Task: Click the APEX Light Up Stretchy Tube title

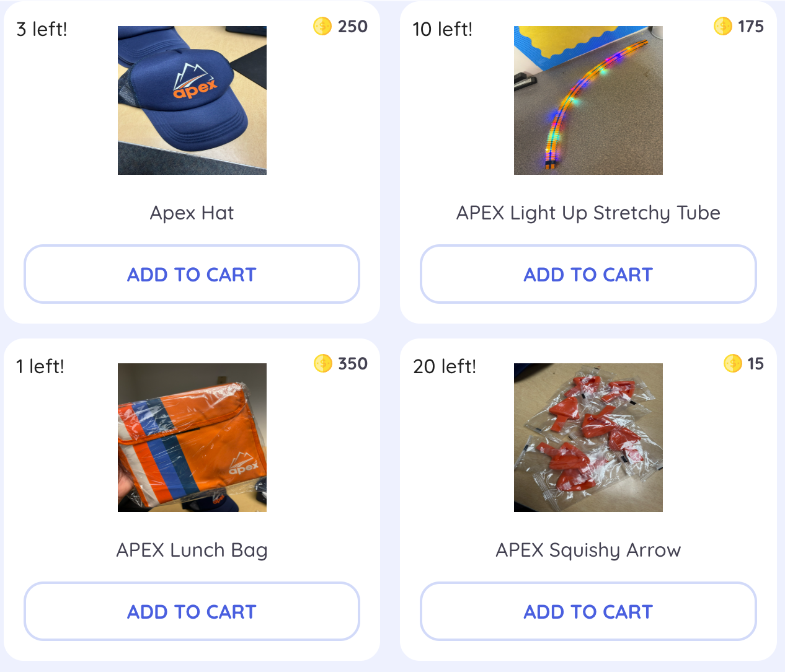Action: click(588, 213)
